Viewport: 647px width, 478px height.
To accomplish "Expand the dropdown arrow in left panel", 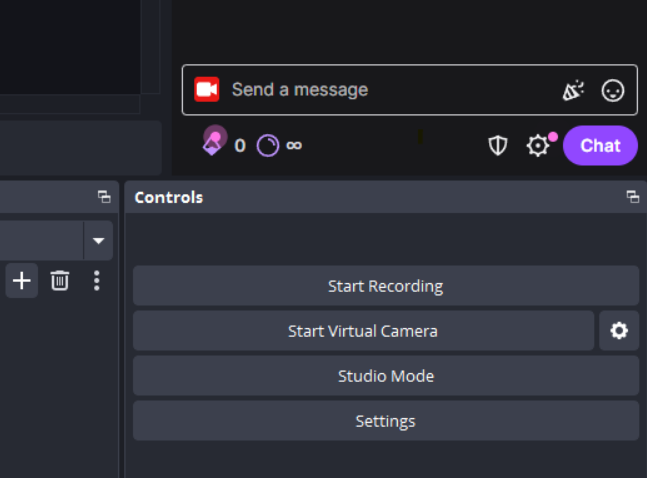I will pyautogui.click(x=98, y=240).
